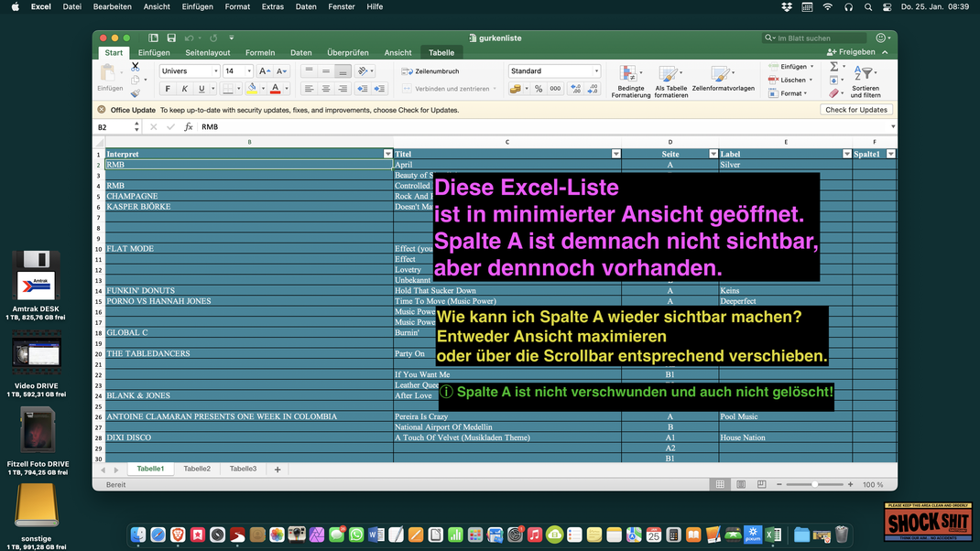Click the Undo arrow in title bar
This screenshot has height=551, width=980.
click(x=190, y=38)
